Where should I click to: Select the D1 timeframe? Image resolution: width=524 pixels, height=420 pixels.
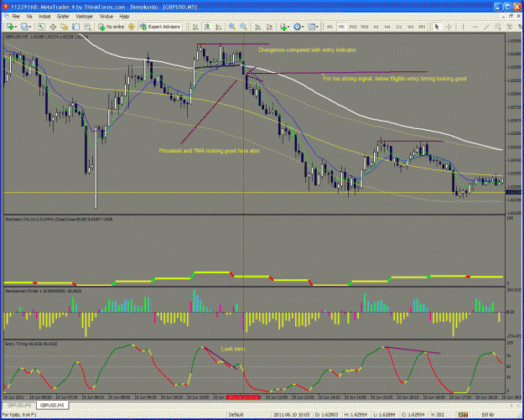coord(399,27)
